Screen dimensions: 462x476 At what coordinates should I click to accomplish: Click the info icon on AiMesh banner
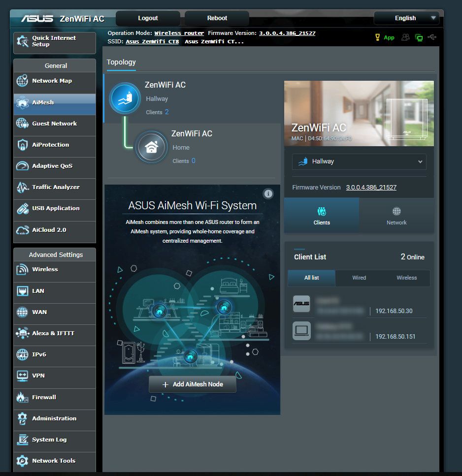pos(268,193)
